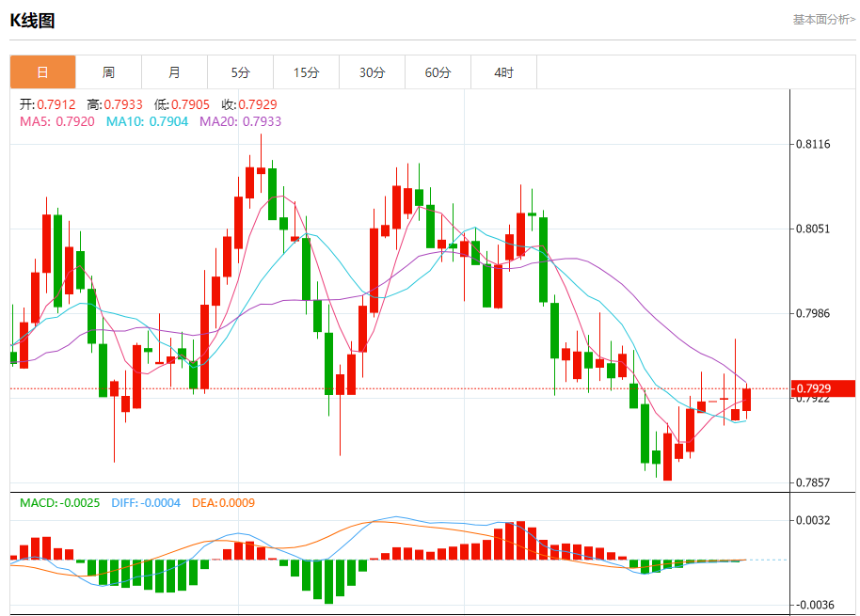This screenshot has width=860, height=616.
Task: Switch to the 周 weekly tab
Action: click(x=108, y=71)
